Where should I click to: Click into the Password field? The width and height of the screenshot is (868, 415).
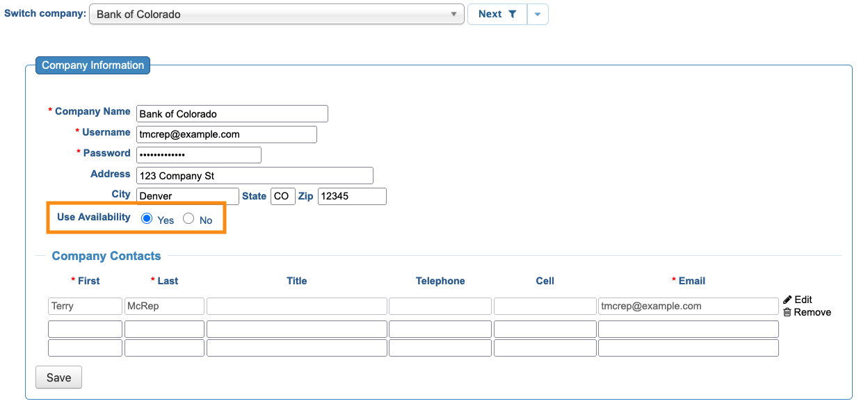tap(199, 155)
